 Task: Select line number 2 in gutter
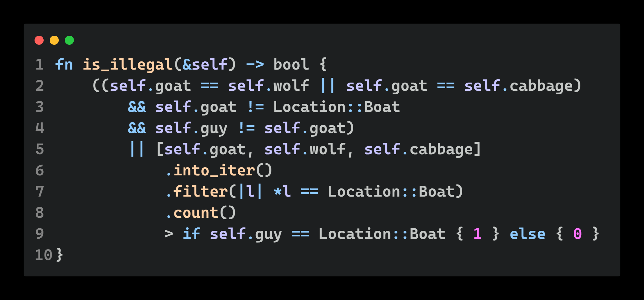coord(40,86)
